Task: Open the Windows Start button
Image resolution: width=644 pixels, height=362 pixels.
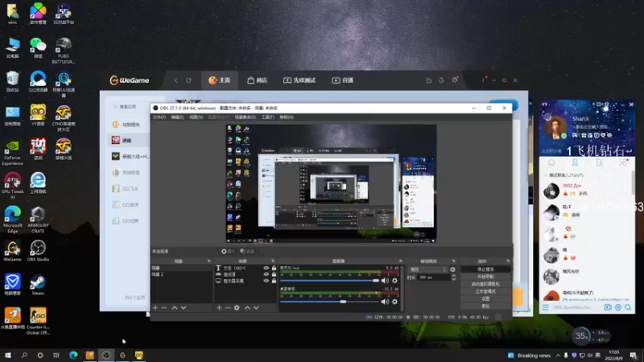Action: click(x=8, y=356)
